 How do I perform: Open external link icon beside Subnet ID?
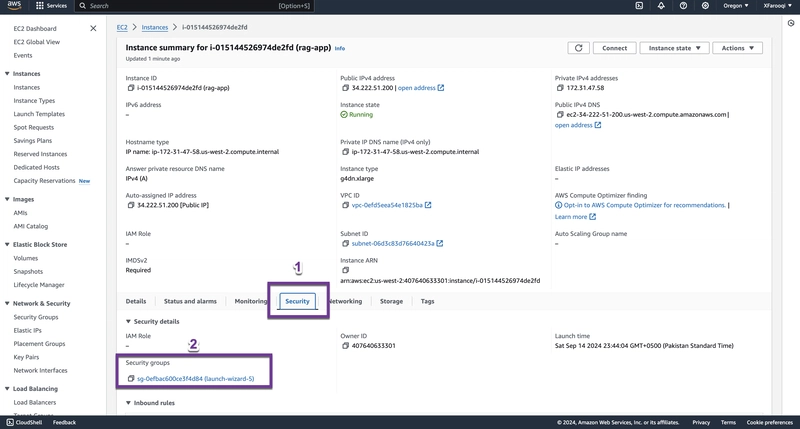click(x=440, y=244)
